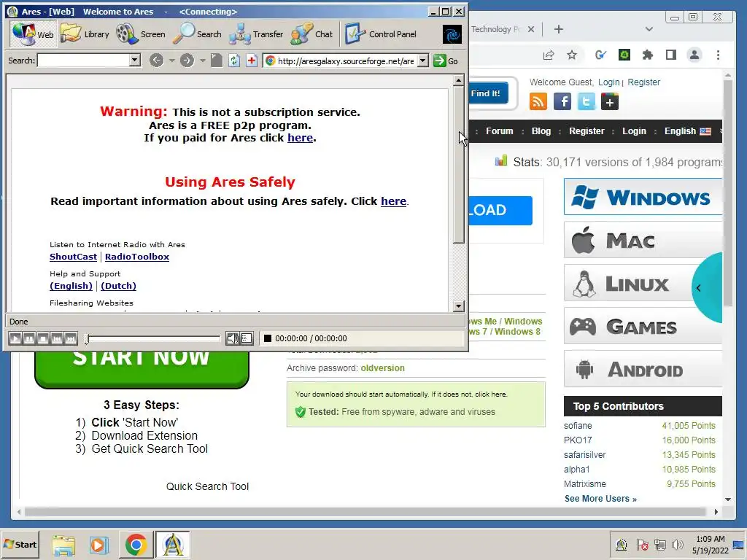The image size is (747, 560).
Task: Open the Mac platform category
Action: pyautogui.click(x=643, y=240)
